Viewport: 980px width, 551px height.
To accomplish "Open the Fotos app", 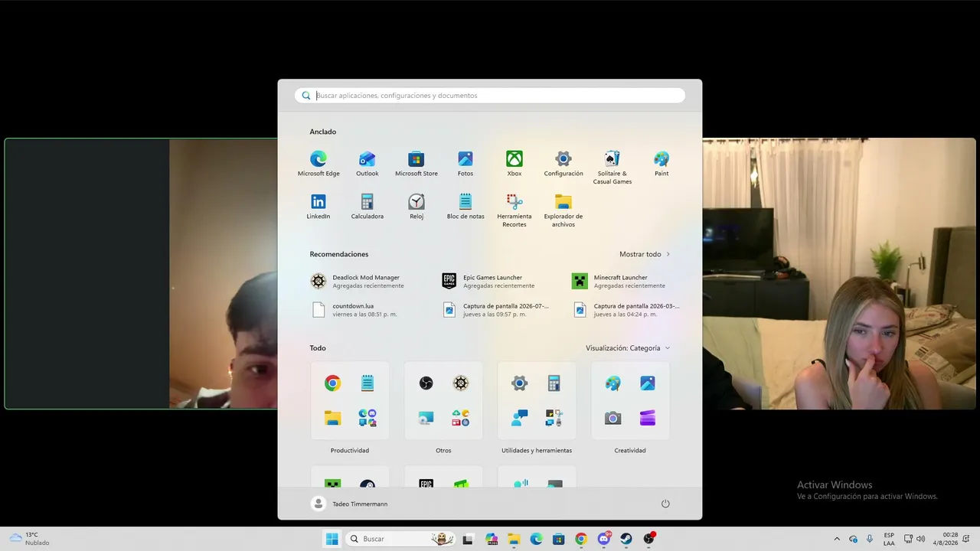I will (465, 164).
